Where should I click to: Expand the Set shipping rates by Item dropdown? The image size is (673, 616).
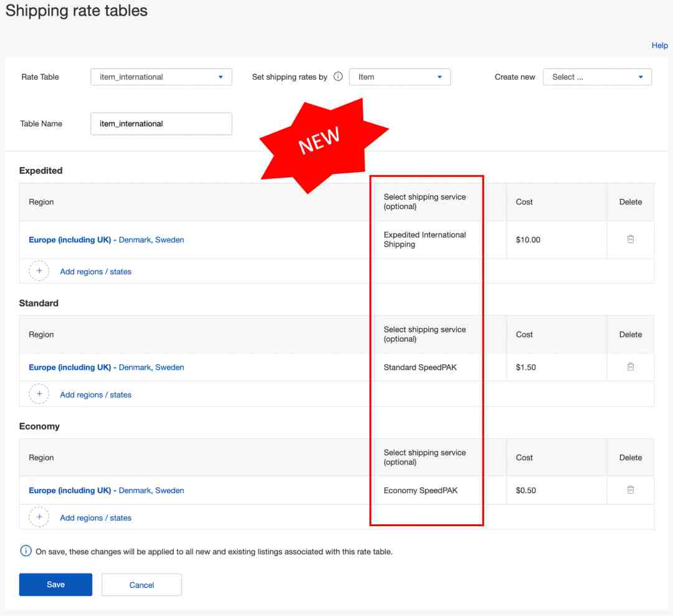(399, 77)
